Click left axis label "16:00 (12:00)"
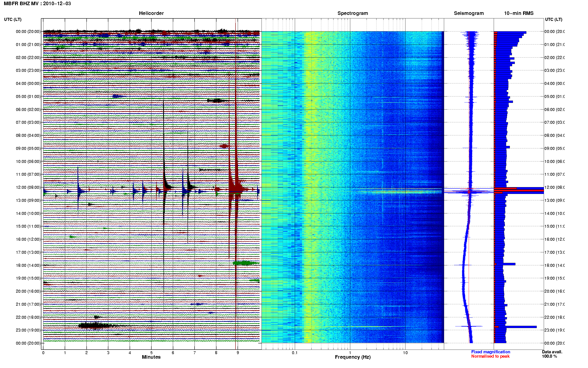 (x=28, y=239)
